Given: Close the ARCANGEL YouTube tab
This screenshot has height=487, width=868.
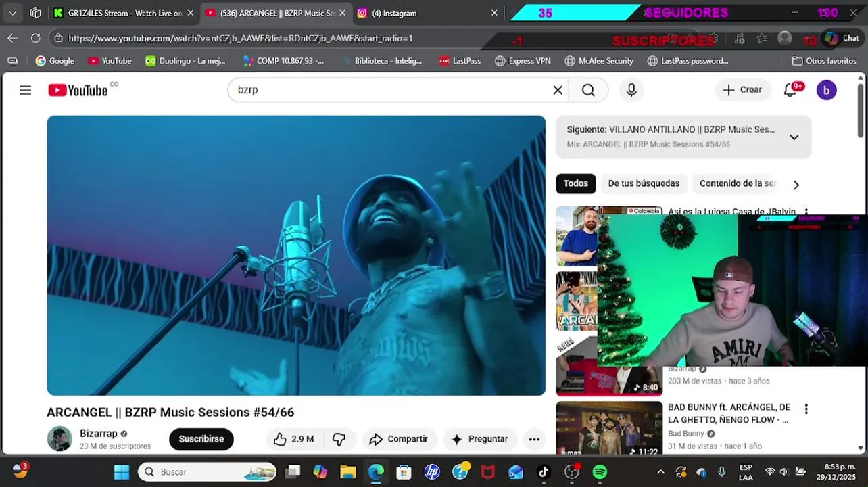Looking at the screenshot, I should click(342, 13).
